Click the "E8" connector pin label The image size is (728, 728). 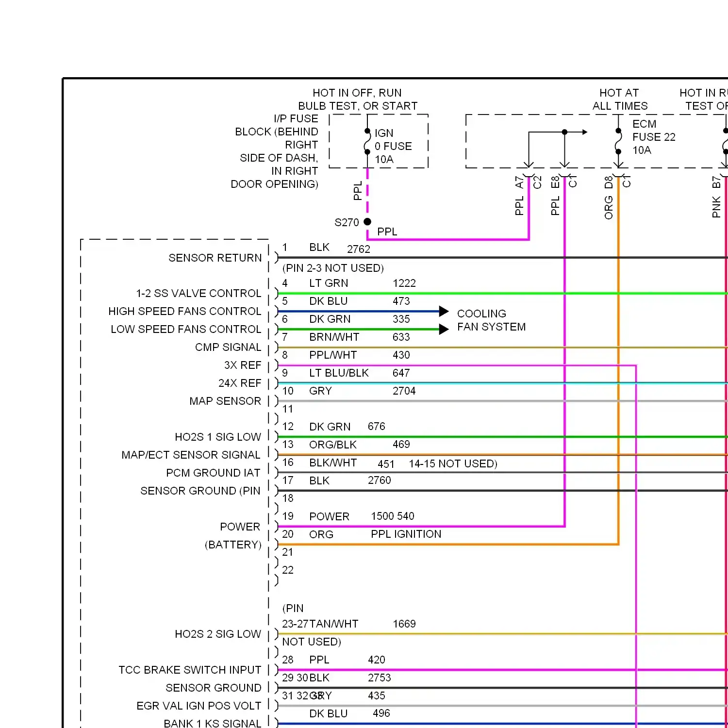555,182
